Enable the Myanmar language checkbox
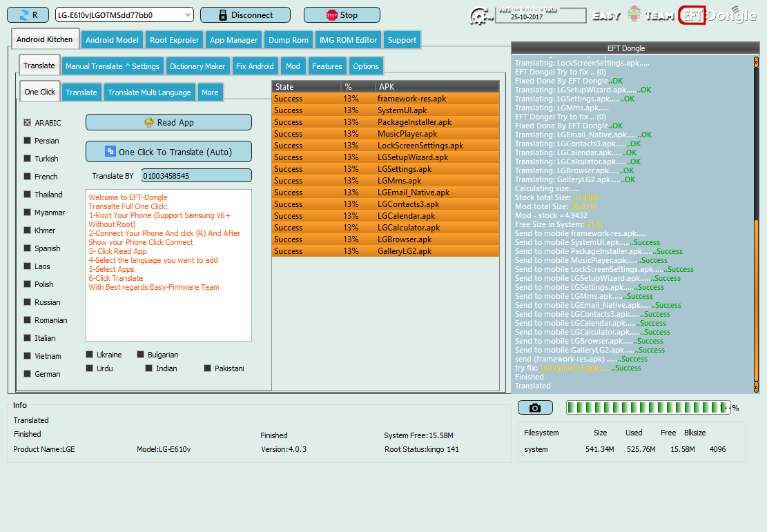 coord(28,213)
